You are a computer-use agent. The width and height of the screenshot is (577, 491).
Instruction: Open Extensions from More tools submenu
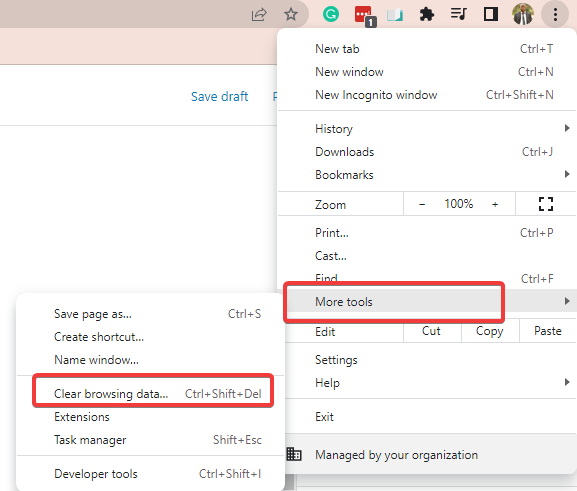point(151,417)
